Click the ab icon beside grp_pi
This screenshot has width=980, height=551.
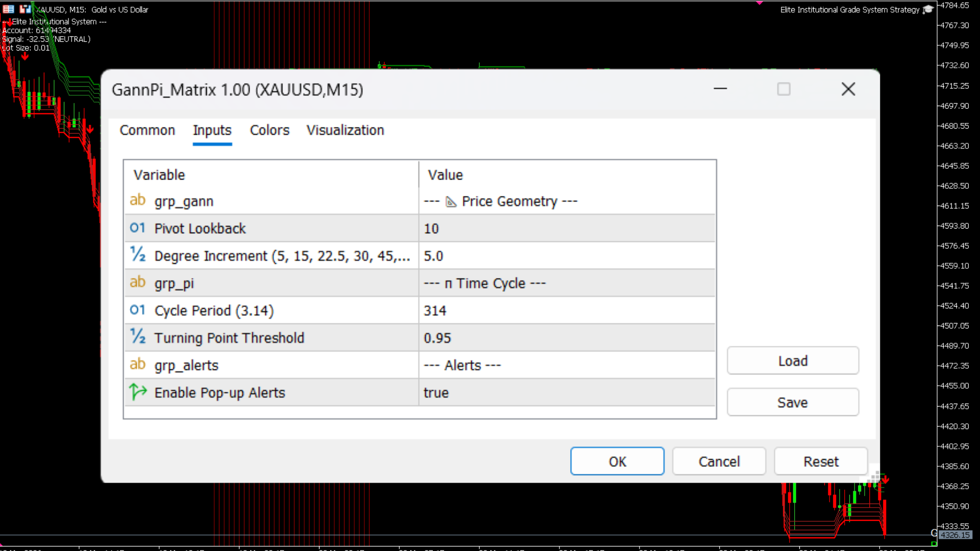[x=137, y=282]
